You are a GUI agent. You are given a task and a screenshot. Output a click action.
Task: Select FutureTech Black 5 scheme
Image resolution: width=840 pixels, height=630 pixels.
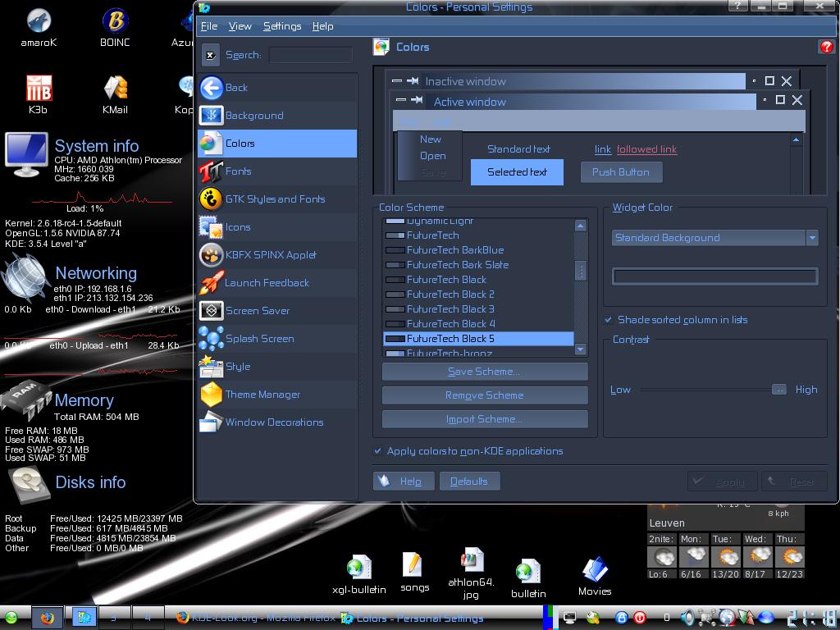479,339
